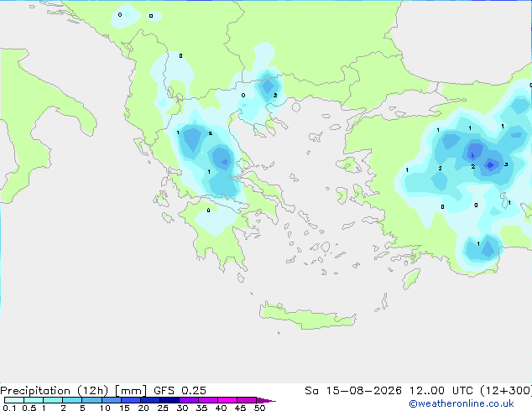Viewport: 532px width, 411px height.
Task: Click the 1–2 mm legend color box
Action: click(53, 400)
